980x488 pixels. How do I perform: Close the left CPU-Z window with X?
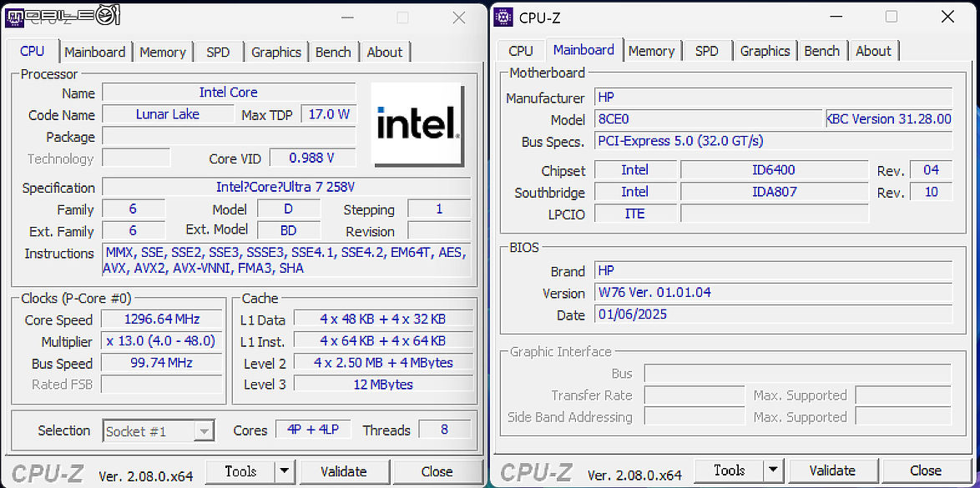(459, 18)
